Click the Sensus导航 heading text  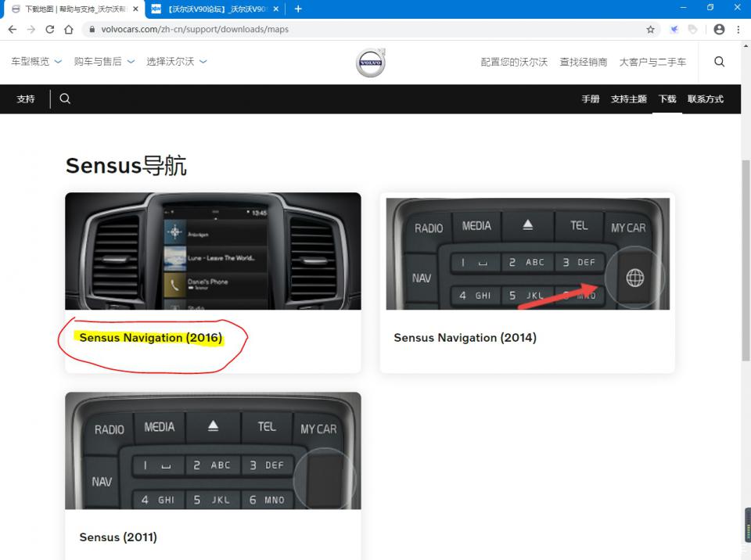(126, 166)
